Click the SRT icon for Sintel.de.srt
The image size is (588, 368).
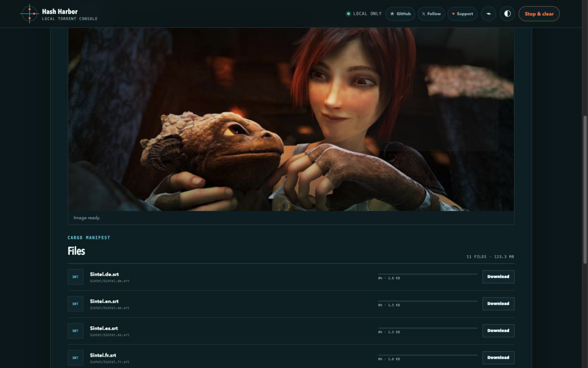pos(76,277)
